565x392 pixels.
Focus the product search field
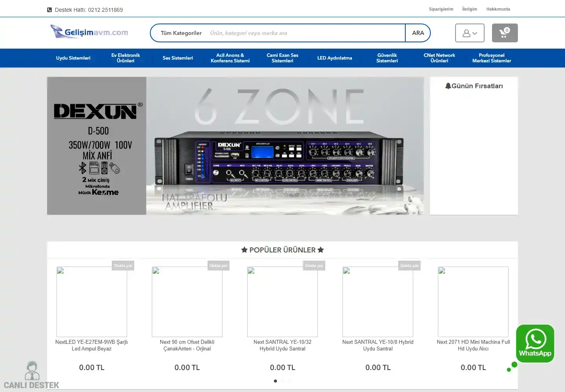click(306, 33)
